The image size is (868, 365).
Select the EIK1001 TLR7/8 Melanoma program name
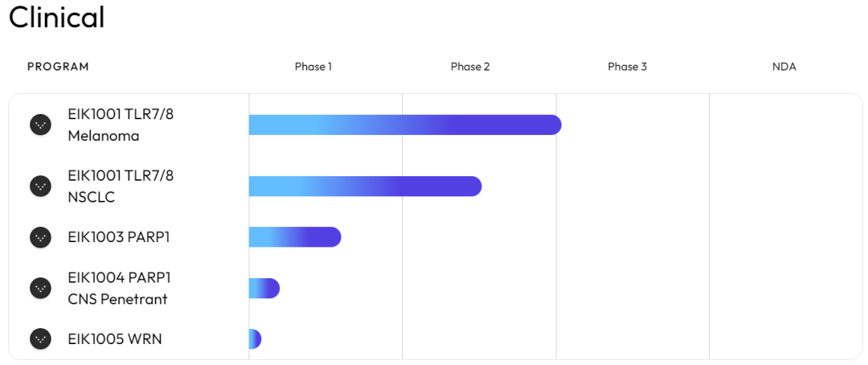(121, 125)
